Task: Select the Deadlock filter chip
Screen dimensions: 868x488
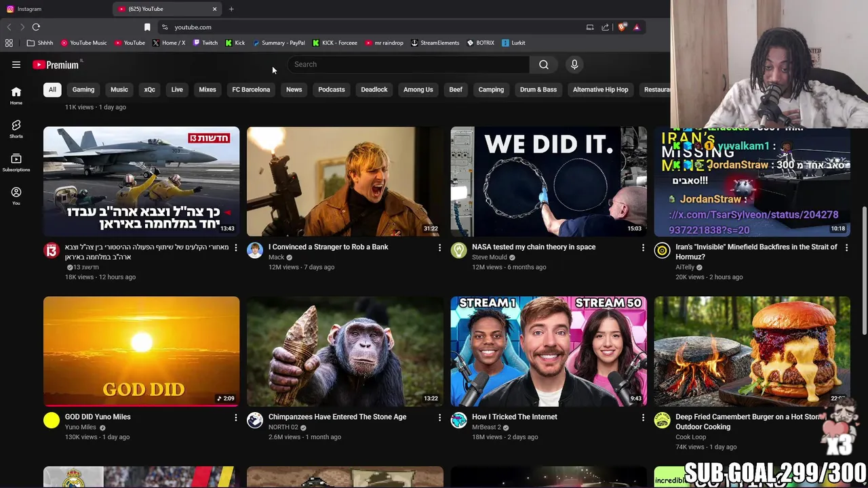Action: click(x=374, y=89)
